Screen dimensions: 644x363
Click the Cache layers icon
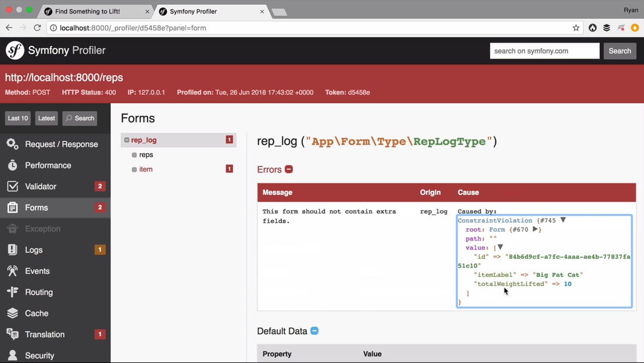coord(12,313)
